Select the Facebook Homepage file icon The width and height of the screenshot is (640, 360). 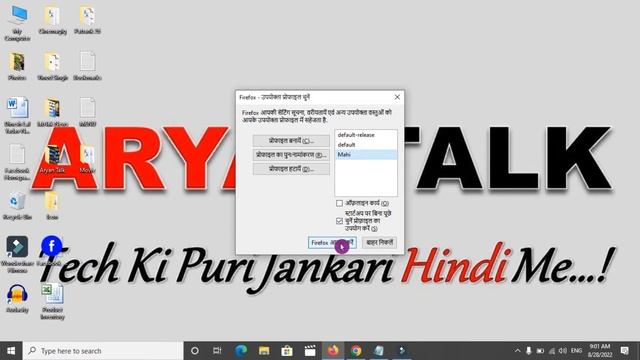point(17,162)
